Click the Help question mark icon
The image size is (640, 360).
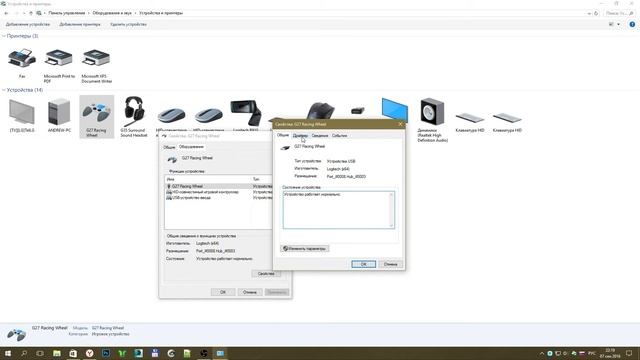point(632,24)
